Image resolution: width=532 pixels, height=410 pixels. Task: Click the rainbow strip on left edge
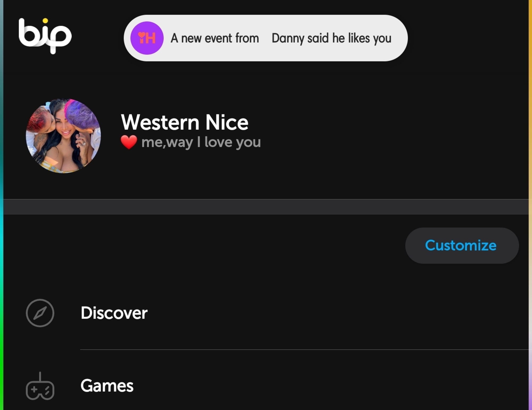tap(2, 205)
